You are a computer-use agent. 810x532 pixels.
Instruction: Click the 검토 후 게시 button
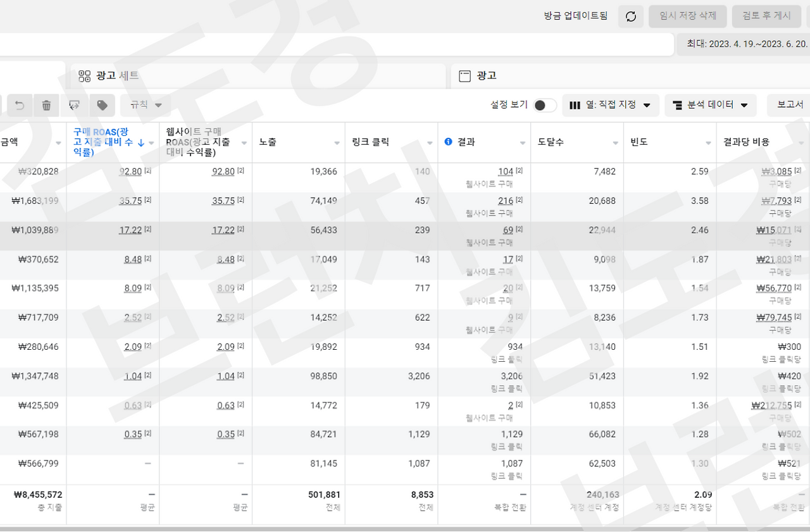point(766,16)
